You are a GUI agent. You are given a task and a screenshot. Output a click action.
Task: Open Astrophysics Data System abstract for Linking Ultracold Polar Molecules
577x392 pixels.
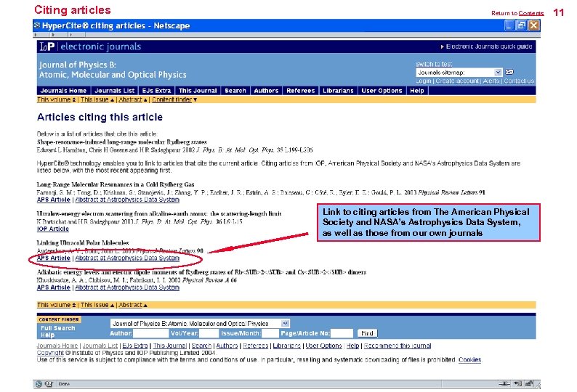[127, 258]
